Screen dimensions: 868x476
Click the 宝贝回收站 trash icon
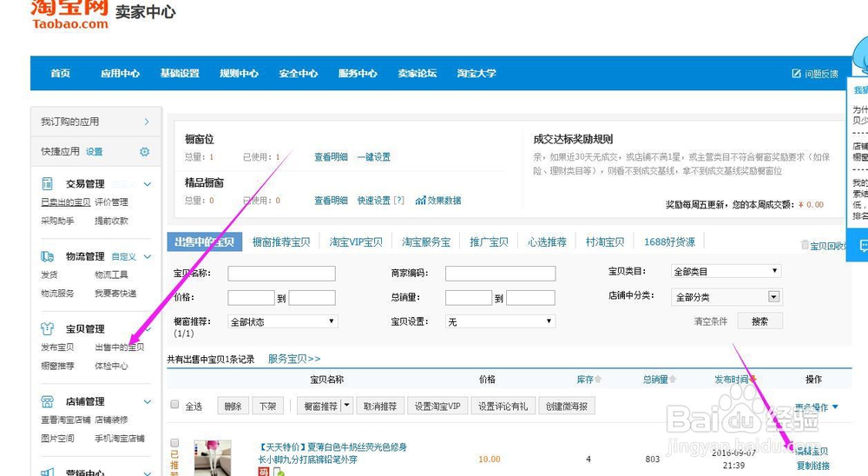(x=805, y=244)
